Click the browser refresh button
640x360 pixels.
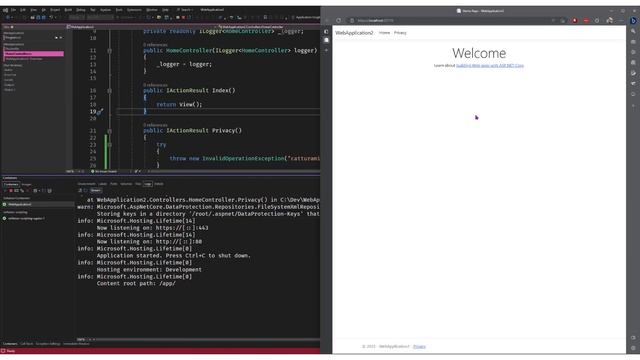(x=338, y=20)
